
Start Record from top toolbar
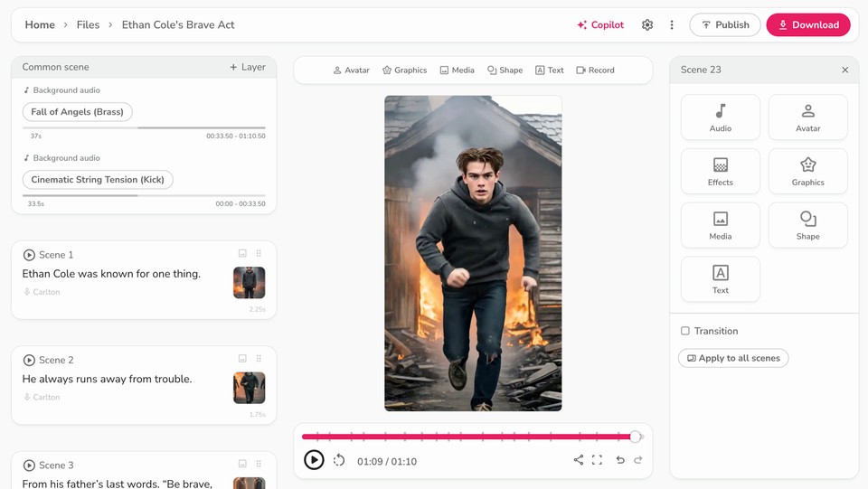click(x=596, y=71)
